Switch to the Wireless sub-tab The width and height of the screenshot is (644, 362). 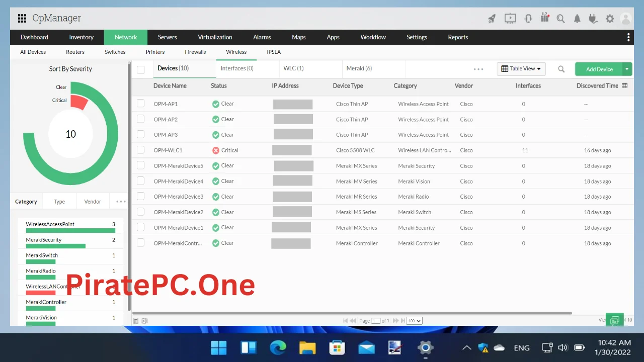click(236, 52)
